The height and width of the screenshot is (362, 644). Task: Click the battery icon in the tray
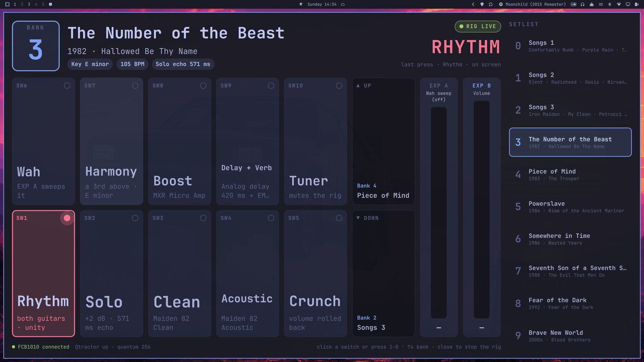pyautogui.click(x=637, y=4)
